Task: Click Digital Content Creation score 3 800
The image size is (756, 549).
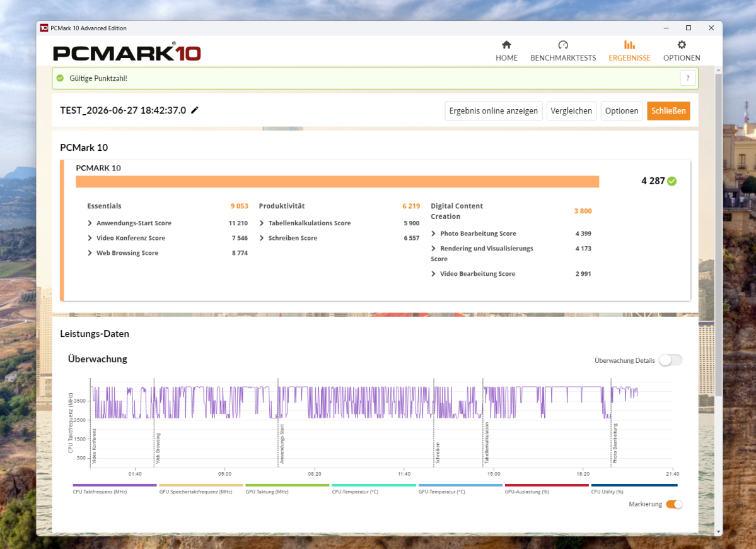Action: point(583,211)
